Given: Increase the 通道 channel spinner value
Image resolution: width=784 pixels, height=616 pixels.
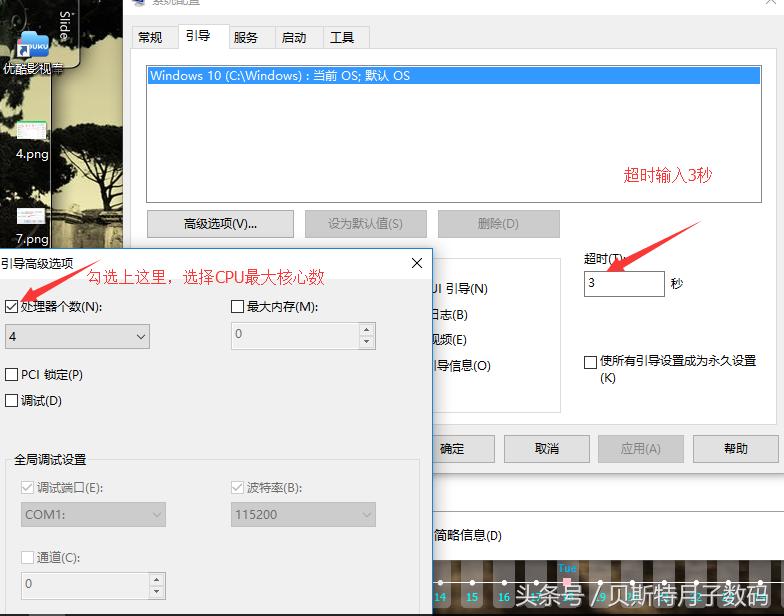Looking at the screenshot, I should [x=156, y=580].
